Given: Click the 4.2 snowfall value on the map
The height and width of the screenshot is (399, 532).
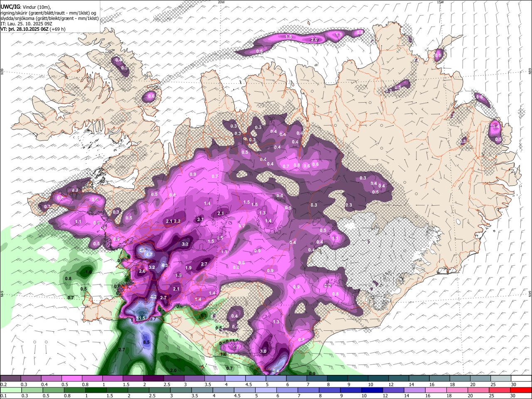Looking at the screenshot, I should pyautogui.click(x=153, y=297).
